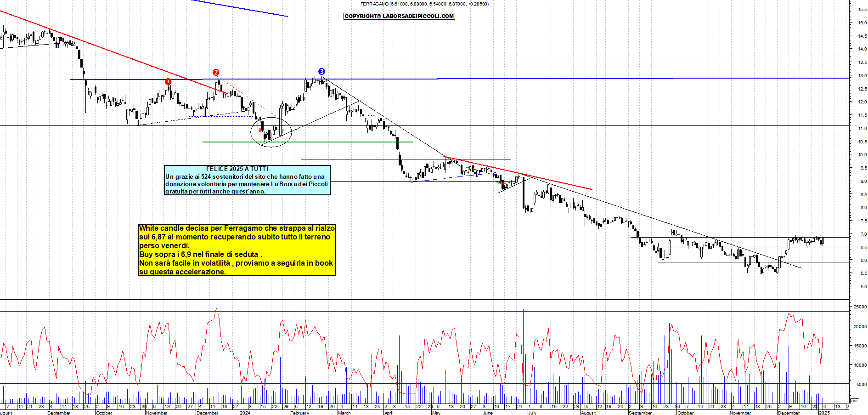Click the COPYRIGHT LABORSADEIPICCOLI.COM label
The image size is (868, 415).
click(x=399, y=16)
